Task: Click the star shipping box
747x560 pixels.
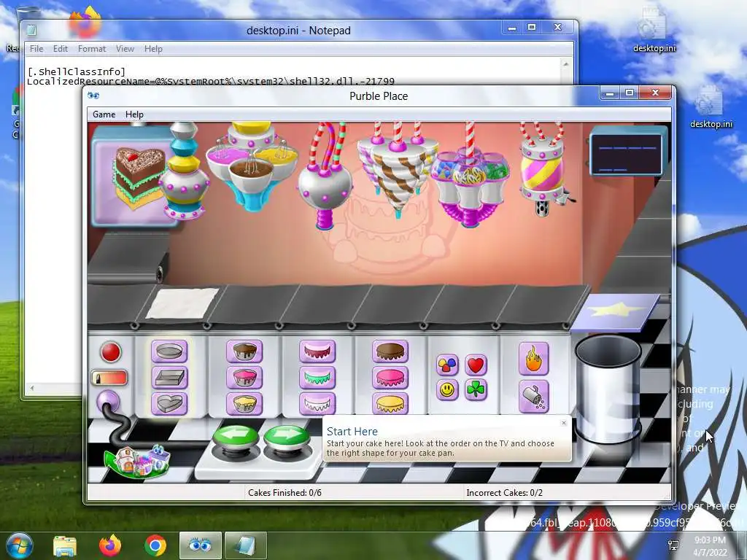Action: click(616, 312)
